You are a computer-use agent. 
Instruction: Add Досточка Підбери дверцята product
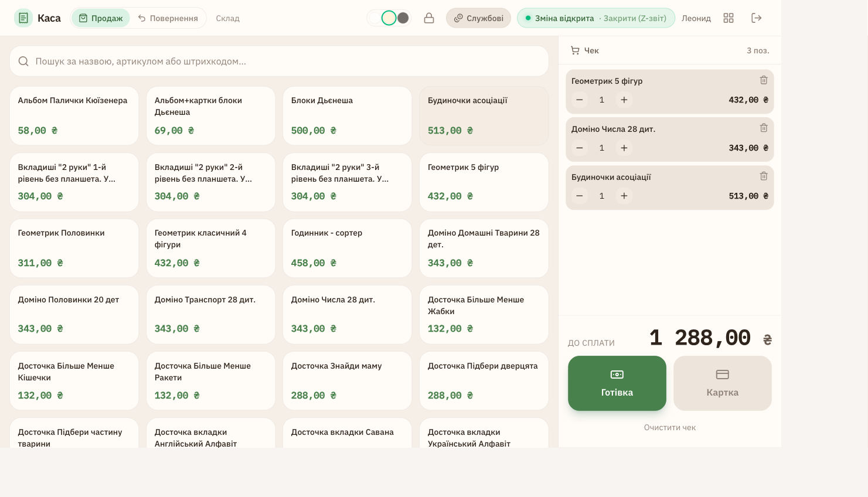coord(484,381)
